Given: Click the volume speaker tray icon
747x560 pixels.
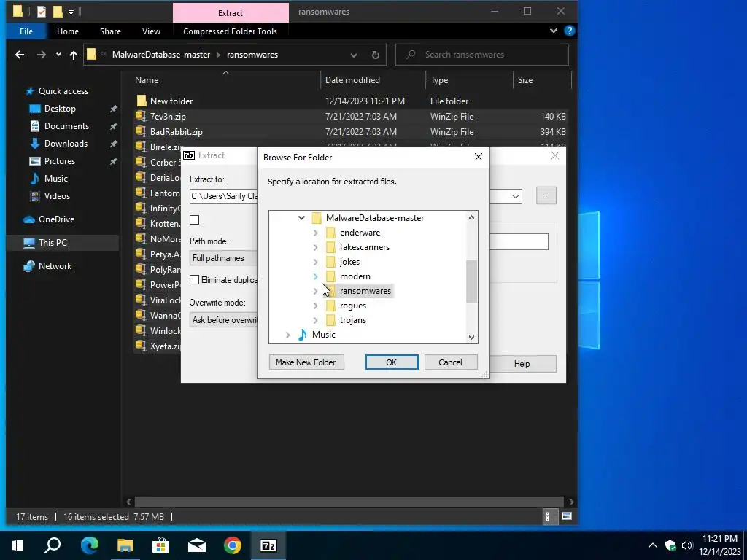Looking at the screenshot, I should click(x=687, y=545).
